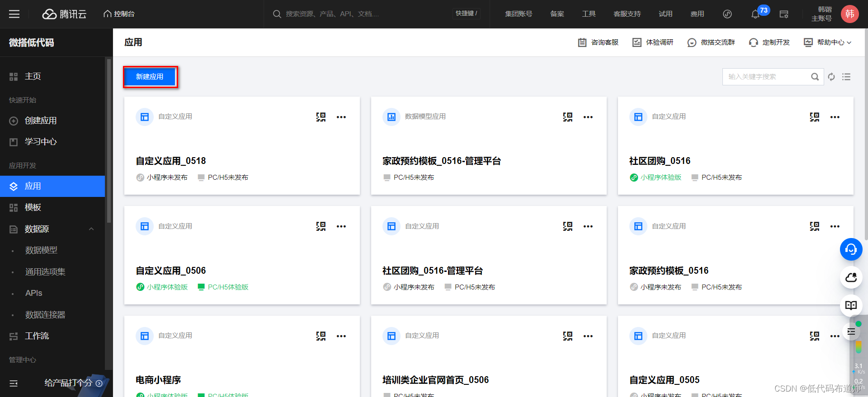Click the floating cloud support button
The image size is (868, 397).
click(851, 277)
